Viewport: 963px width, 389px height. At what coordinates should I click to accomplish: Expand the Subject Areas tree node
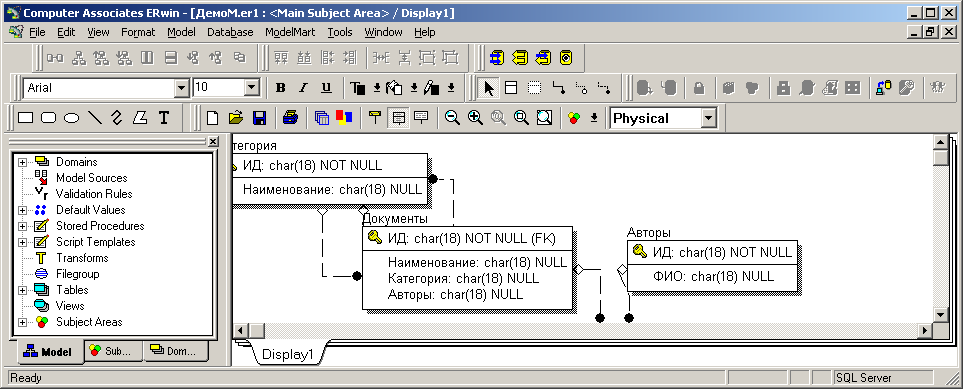tap(23, 322)
